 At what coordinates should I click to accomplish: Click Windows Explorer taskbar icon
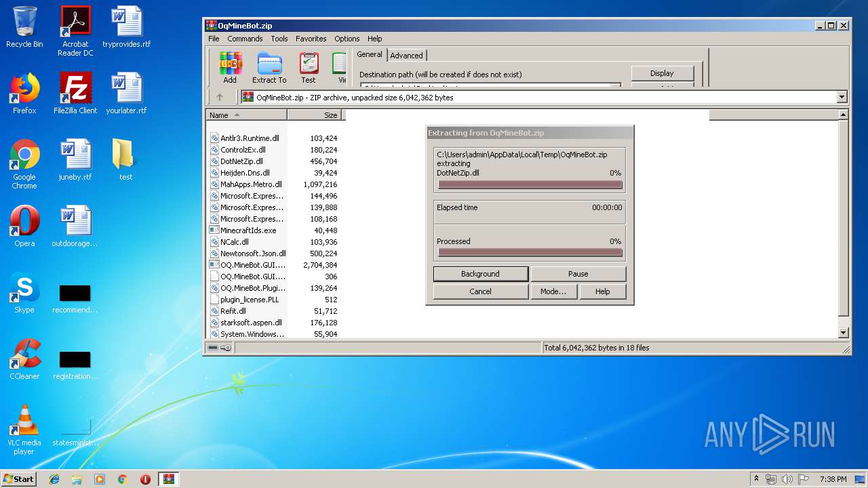pos(77,479)
